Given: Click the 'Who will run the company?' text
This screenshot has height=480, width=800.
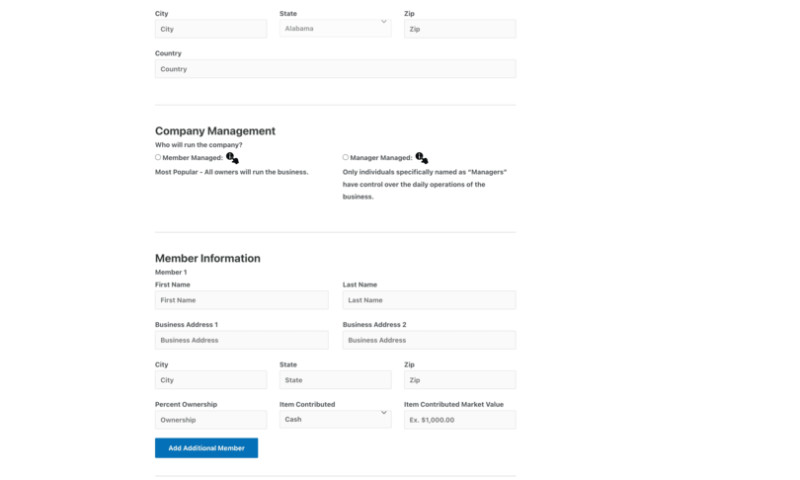Looking at the screenshot, I should pos(198,145).
